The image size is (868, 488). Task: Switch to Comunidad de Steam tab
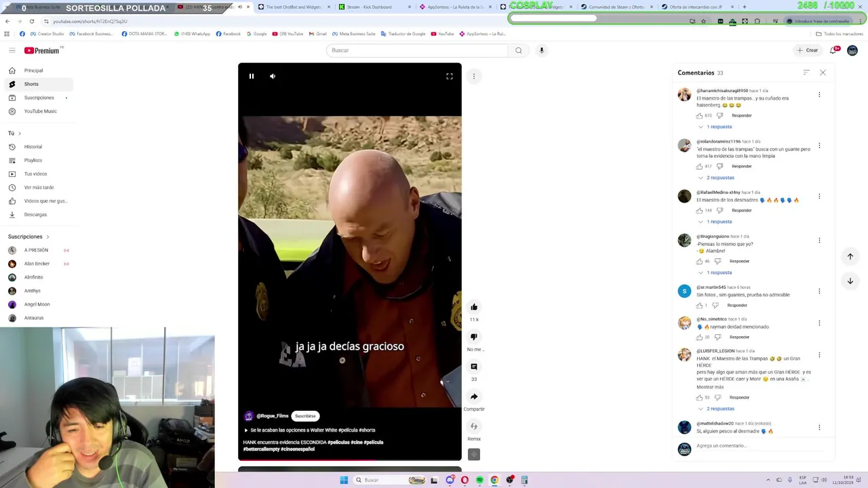(616, 7)
